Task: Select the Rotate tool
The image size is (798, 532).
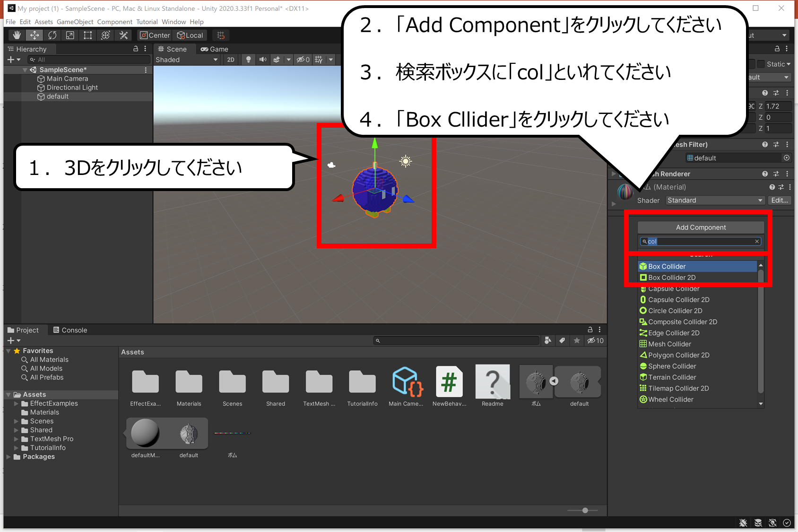Action: [x=52, y=35]
